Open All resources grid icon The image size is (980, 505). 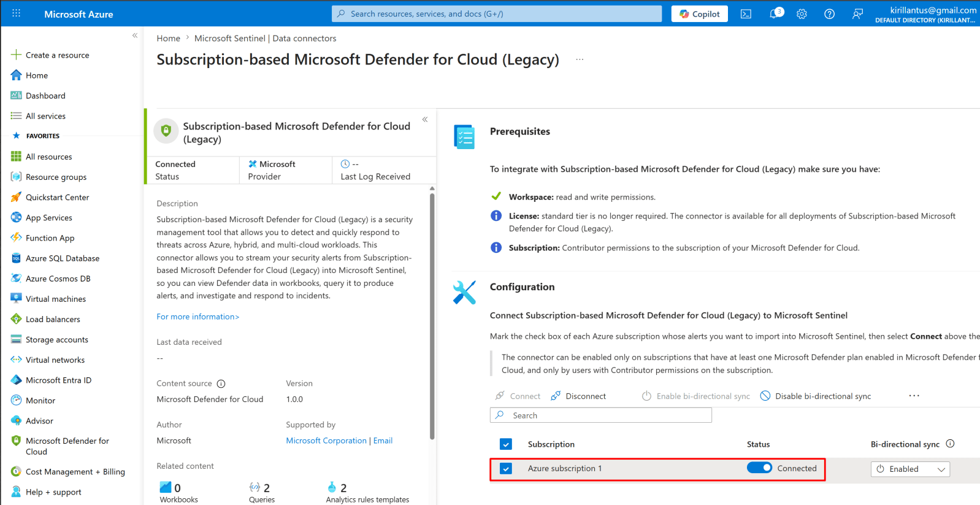16,156
